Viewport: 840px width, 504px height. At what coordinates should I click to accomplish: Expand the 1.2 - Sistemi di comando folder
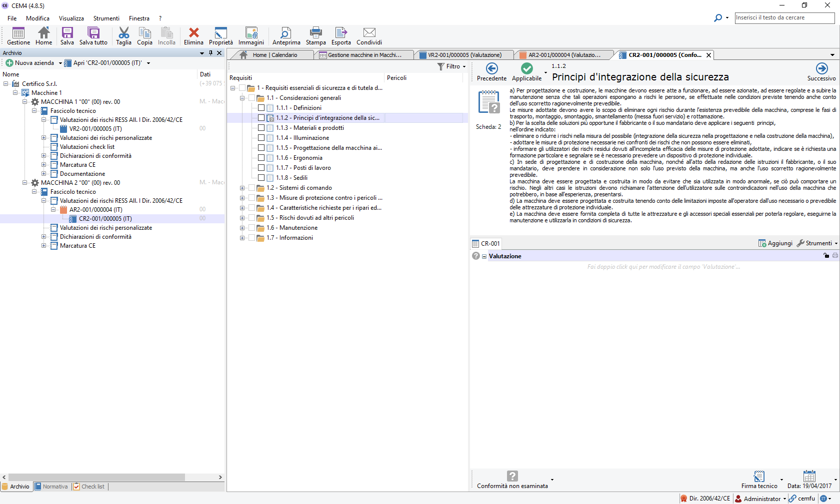tap(242, 188)
